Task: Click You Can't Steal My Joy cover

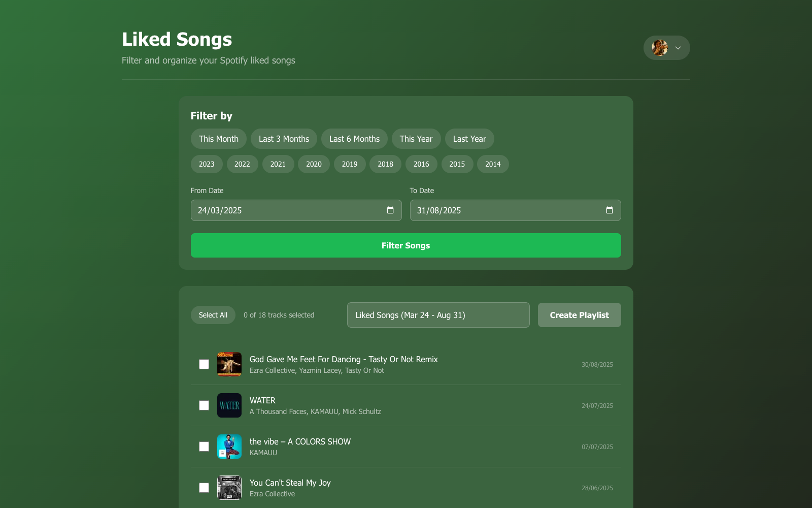Action: coord(229,488)
